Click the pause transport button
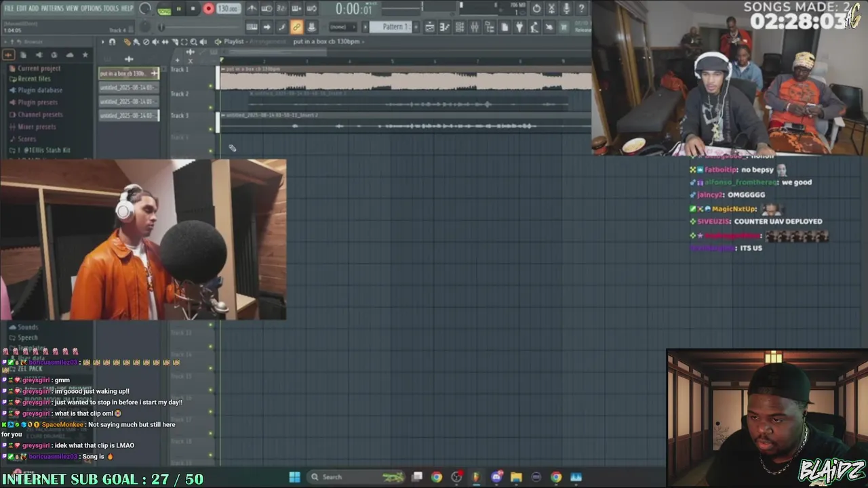 179,9
